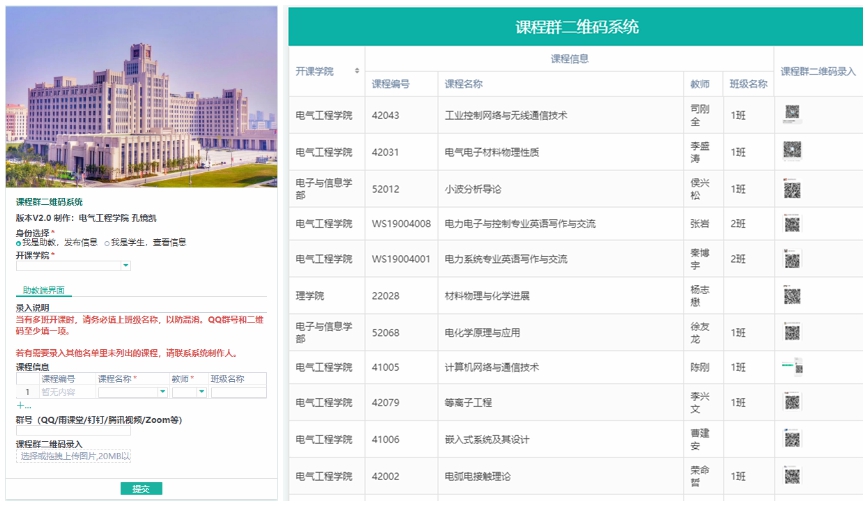Click the 群号 input field
Image resolution: width=868 pixels, height=506 pixels.
tap(73, 432)
